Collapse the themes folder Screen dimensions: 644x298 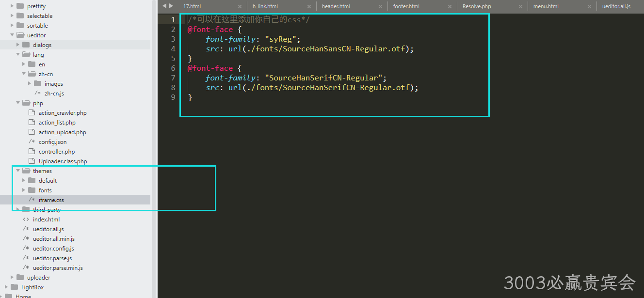[18, 171]
